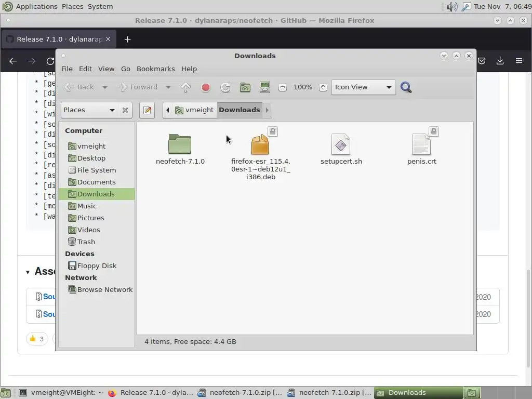This screenshot has width=532, height=399.
Task: Close the Release 7.1.0 Firefox tab
Action: [108, 39]
